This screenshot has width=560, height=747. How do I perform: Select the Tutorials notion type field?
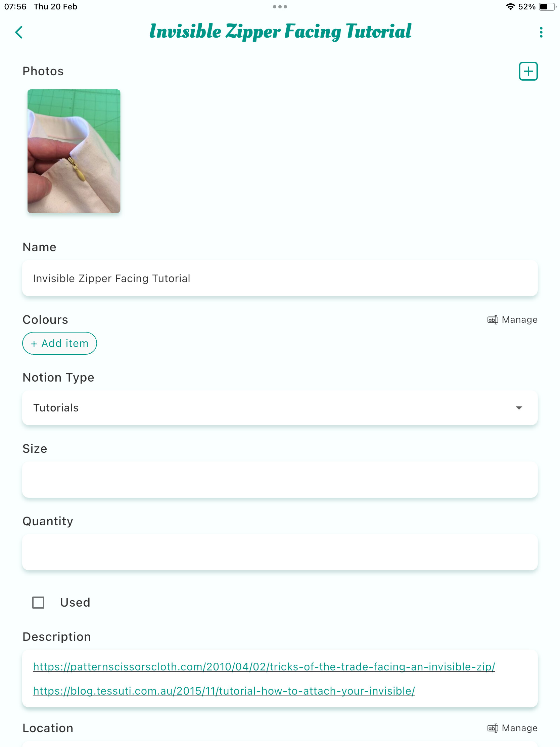[280, 408]
